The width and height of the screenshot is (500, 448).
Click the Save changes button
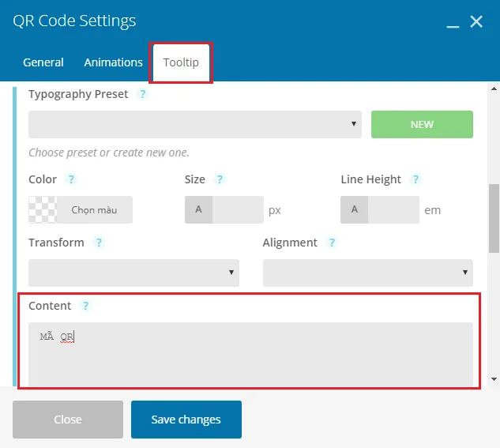186,420
